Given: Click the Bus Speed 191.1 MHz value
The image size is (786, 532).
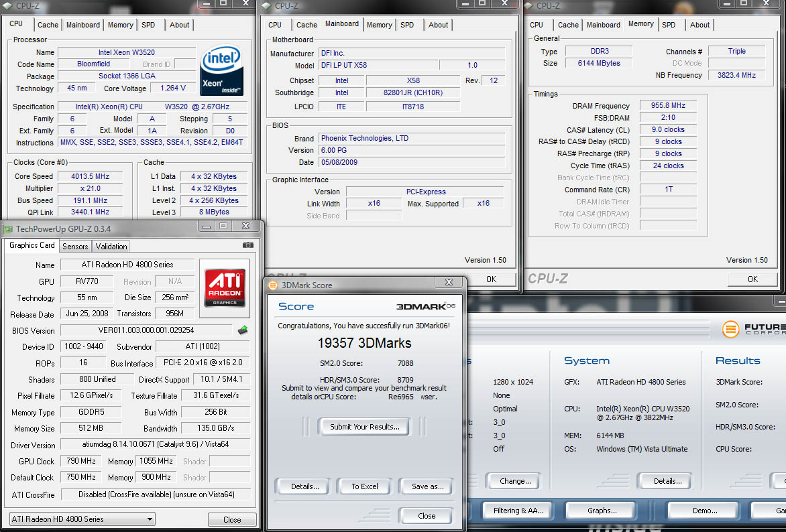Looking at the screenshot, I should (91, 200).
